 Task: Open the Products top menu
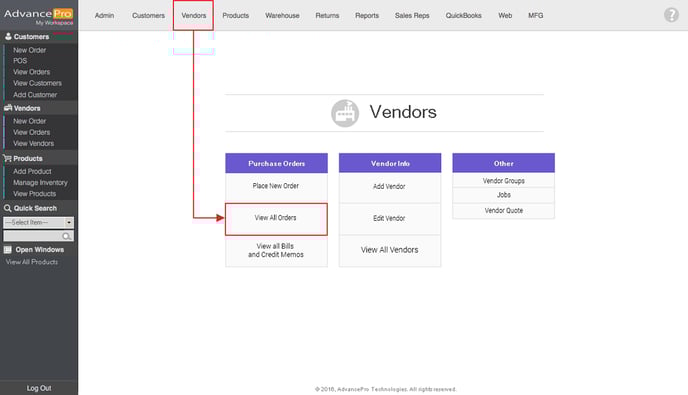[x=236, y=15]
